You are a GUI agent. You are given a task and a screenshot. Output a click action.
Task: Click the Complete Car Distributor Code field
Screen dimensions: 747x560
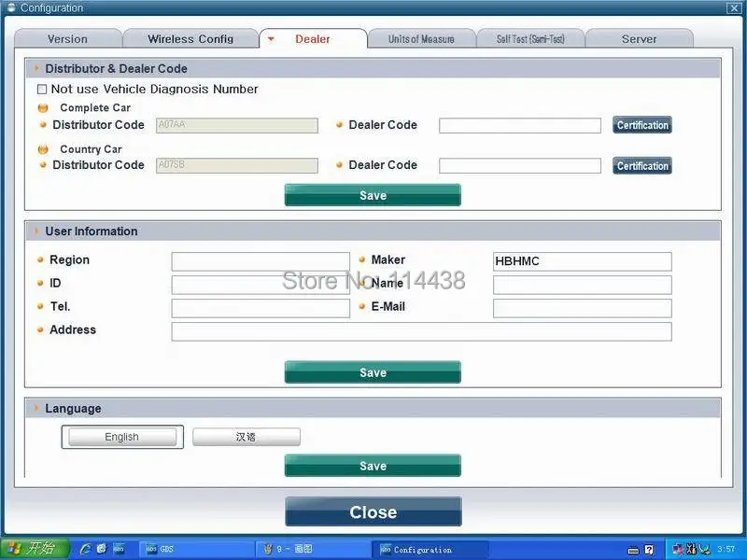(237, 125)
